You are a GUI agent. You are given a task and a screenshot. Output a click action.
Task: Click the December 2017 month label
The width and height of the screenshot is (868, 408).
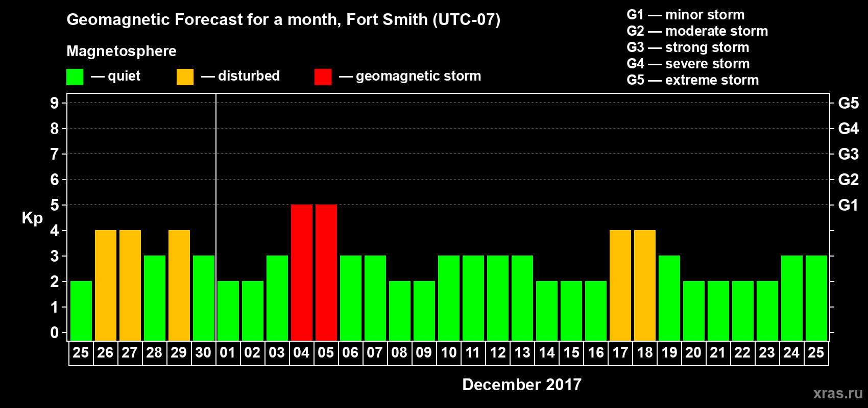pyautogui.click(x=522, y=385)
